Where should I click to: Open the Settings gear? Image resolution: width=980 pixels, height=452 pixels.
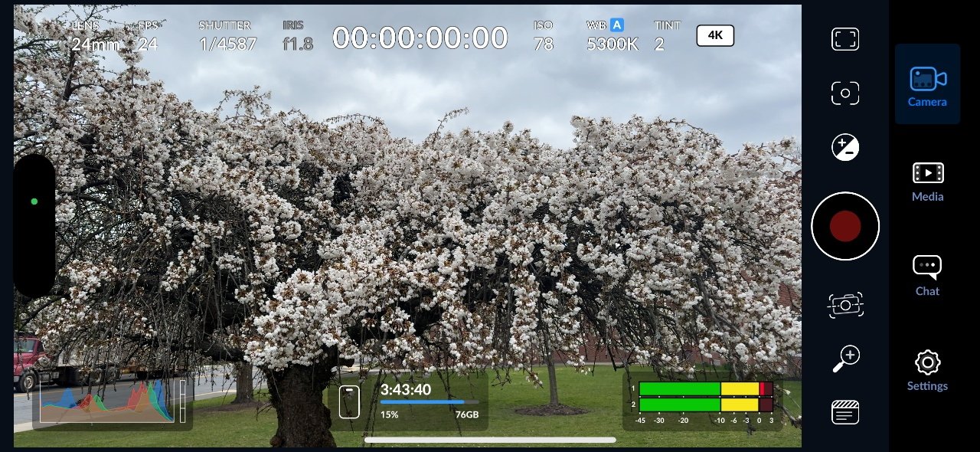[x=927, y=362]
